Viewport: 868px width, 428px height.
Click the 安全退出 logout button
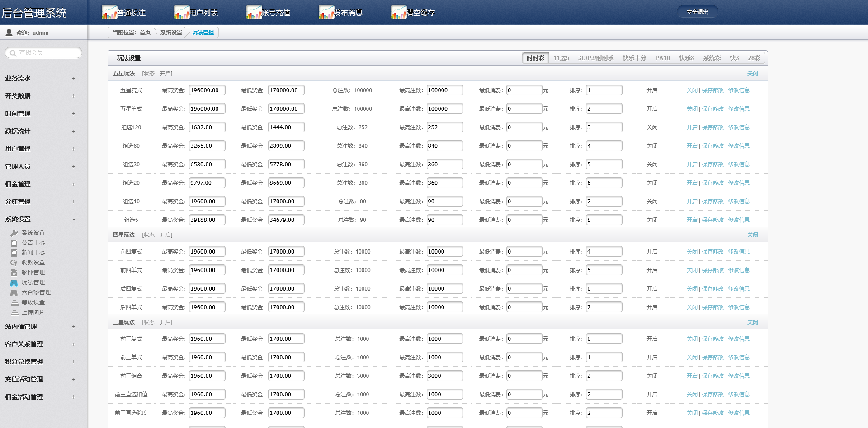coord(697,12)
